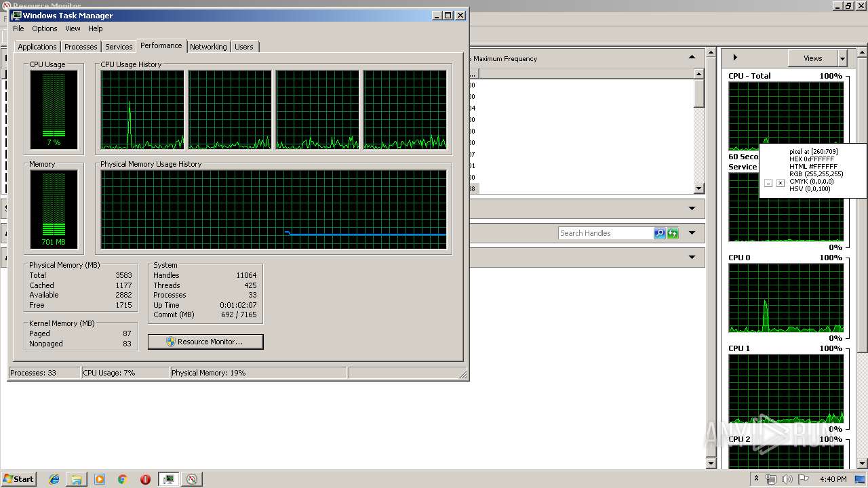Select Resource Monitor taskbar button
Screen dimensions: 868x488
pyautogui.click(x=192, y=479)
